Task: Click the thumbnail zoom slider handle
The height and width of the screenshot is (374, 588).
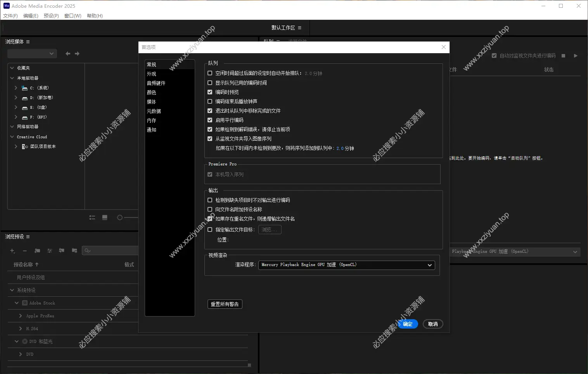Action: point(120,217)
